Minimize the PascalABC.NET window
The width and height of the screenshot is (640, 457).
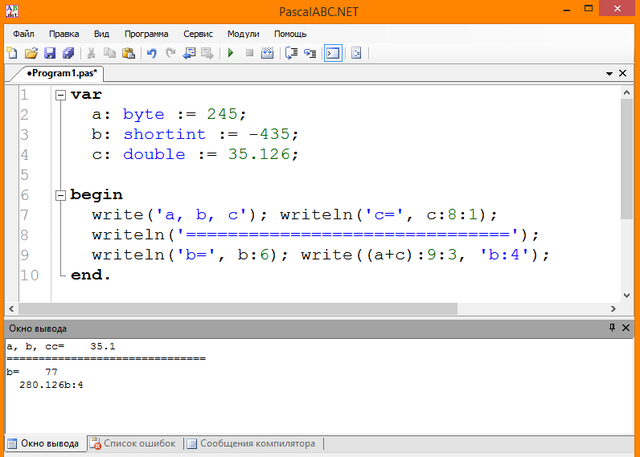click(x=567, y=9)
